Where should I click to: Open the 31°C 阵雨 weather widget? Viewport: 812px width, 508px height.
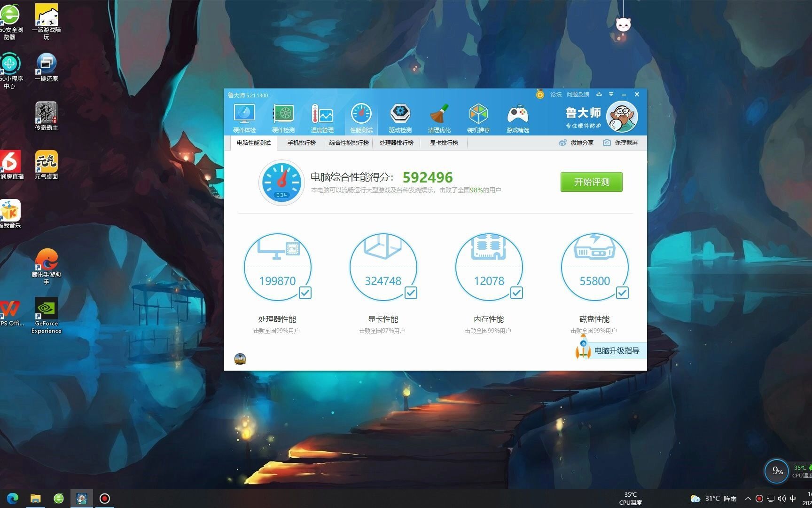[x=714, y=499]
